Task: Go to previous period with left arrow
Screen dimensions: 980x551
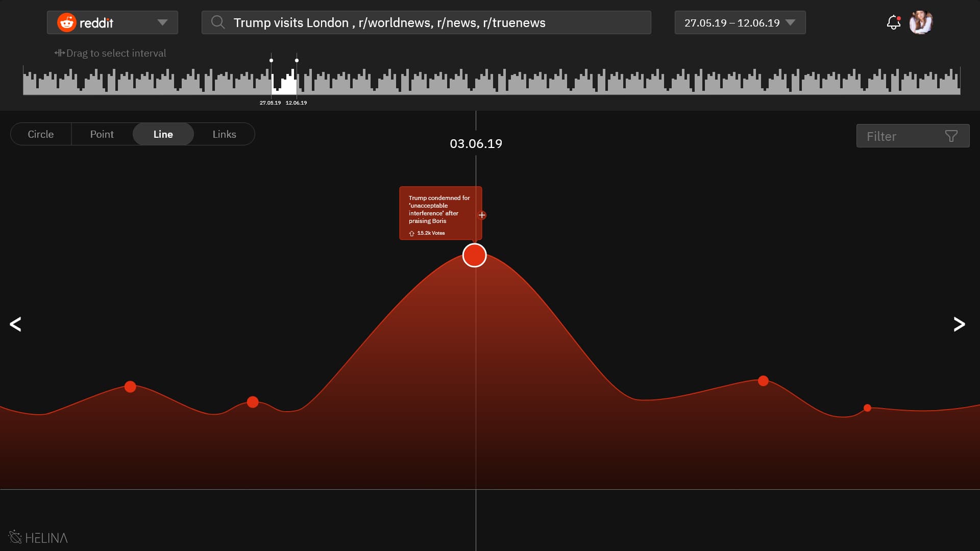Action: tap(15, 324)
